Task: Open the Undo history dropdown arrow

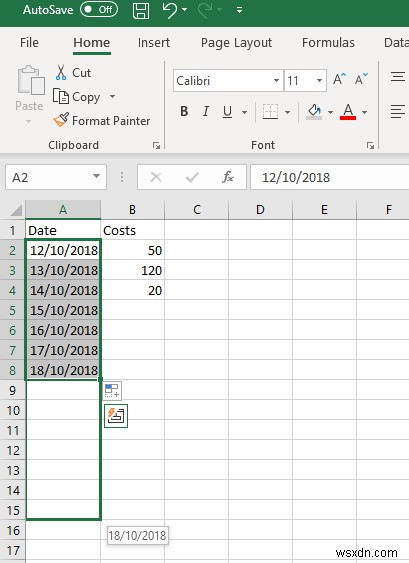Action: [185, 10]
